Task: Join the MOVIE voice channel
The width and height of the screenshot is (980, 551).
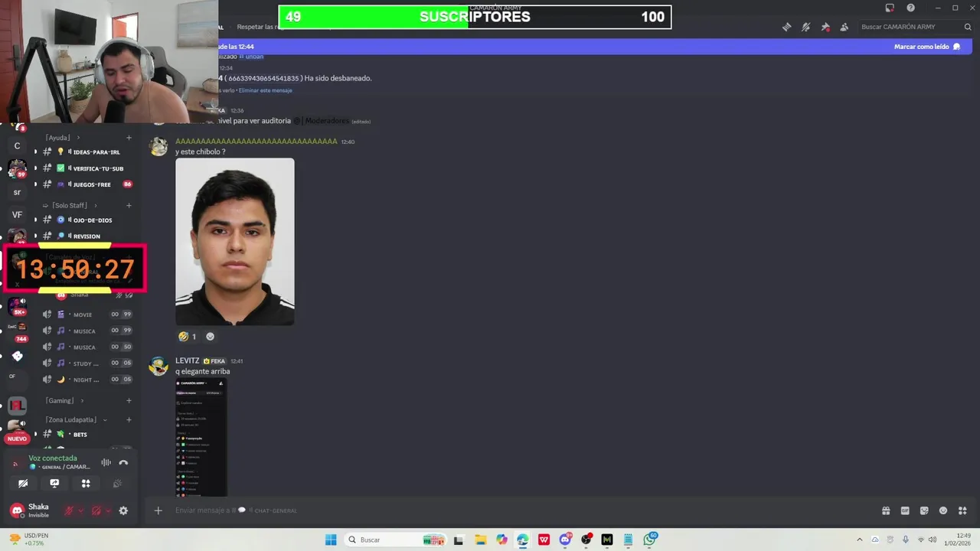Action: (86, 315)
